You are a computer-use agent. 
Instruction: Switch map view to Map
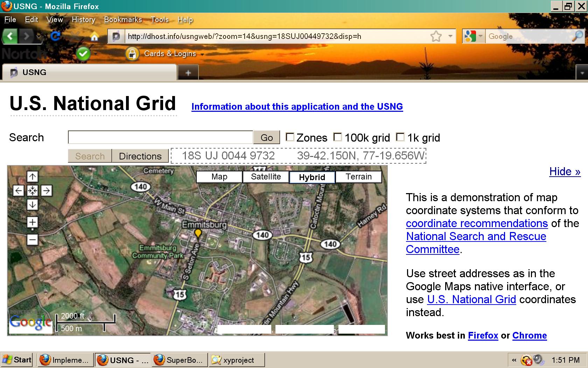coord(219,177)
